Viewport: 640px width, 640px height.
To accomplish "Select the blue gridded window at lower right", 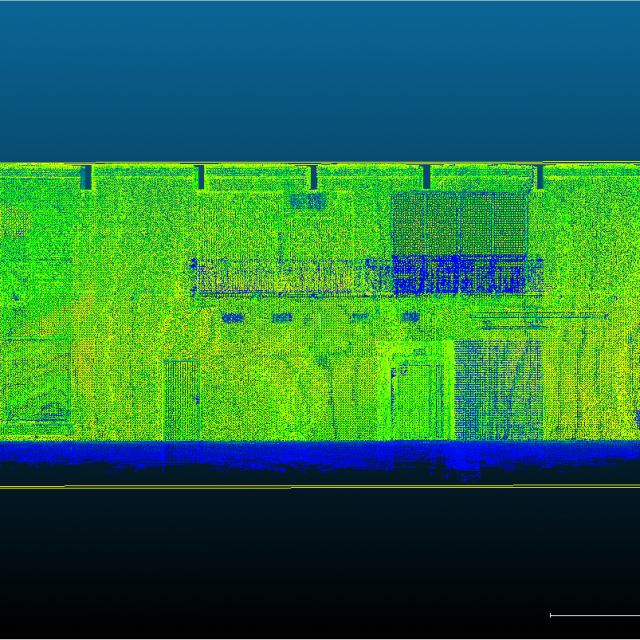I will coord(498,390).
